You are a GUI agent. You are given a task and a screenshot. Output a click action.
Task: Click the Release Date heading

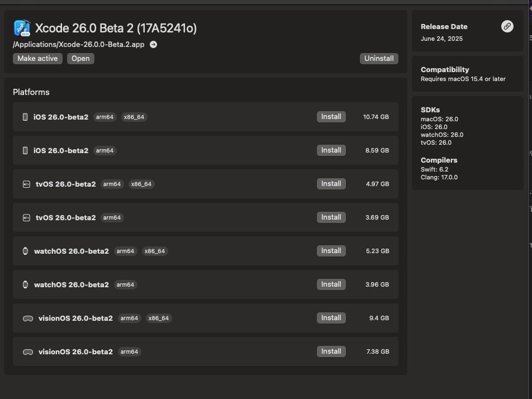point(444,26)
